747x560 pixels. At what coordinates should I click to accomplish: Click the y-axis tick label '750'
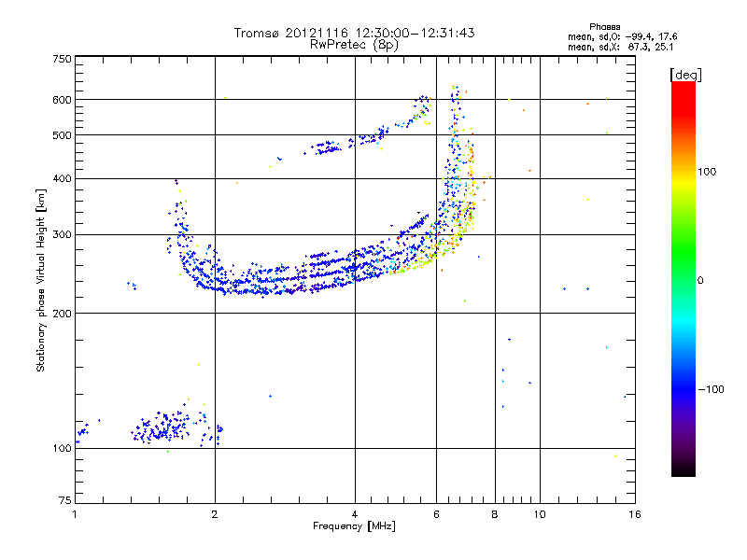pyautogui.click(x=62, y=59)
